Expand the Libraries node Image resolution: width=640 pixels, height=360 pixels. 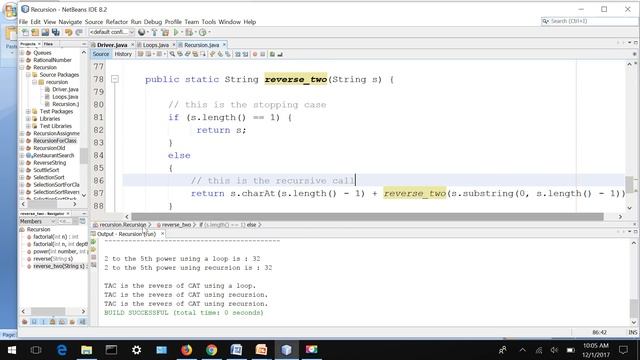(28, 119)
